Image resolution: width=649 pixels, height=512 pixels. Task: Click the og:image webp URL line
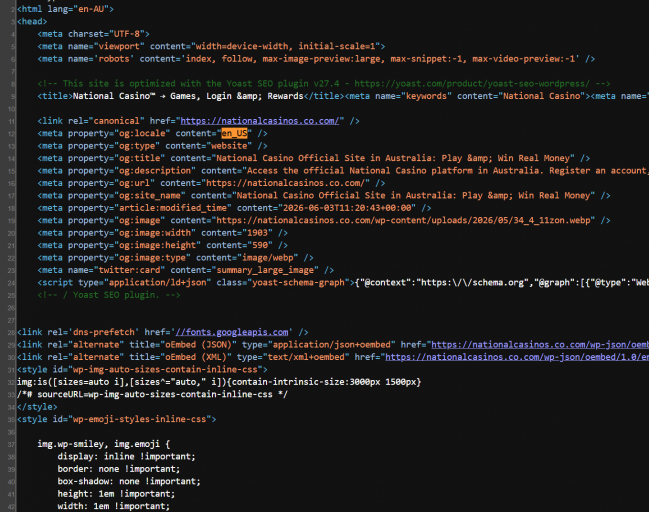324,220
